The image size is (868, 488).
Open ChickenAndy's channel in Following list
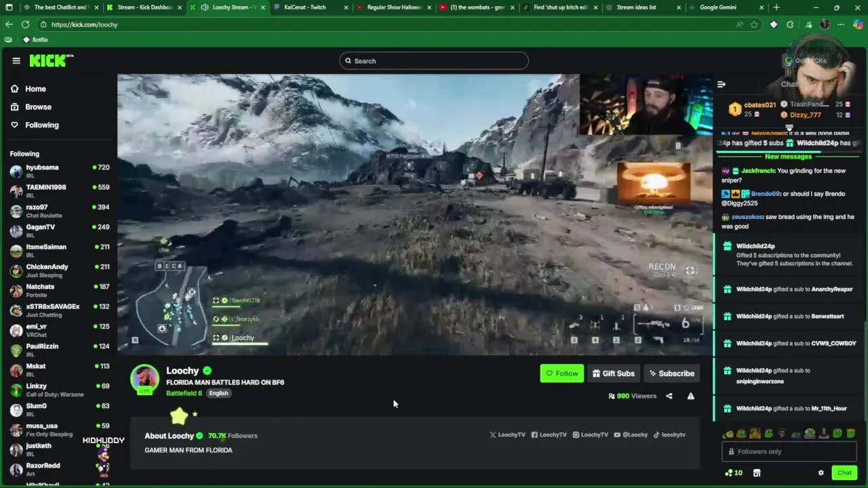pos(60,270)
